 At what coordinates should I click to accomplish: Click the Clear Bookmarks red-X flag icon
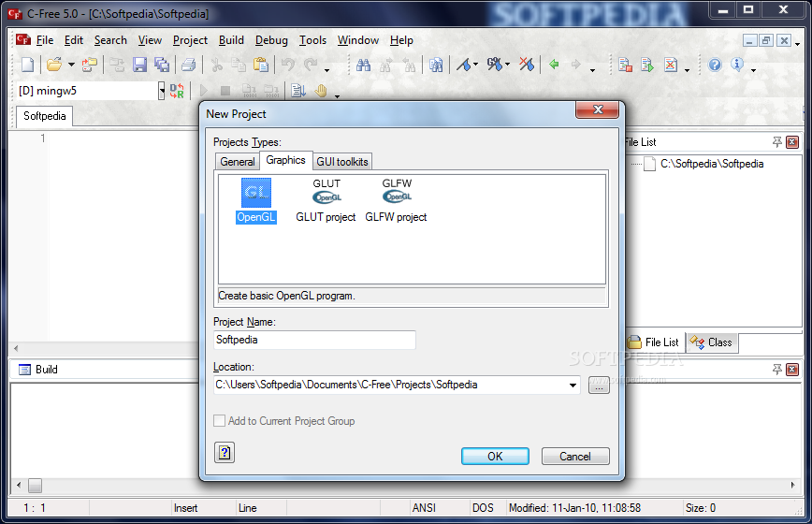(x=527, y=65)
